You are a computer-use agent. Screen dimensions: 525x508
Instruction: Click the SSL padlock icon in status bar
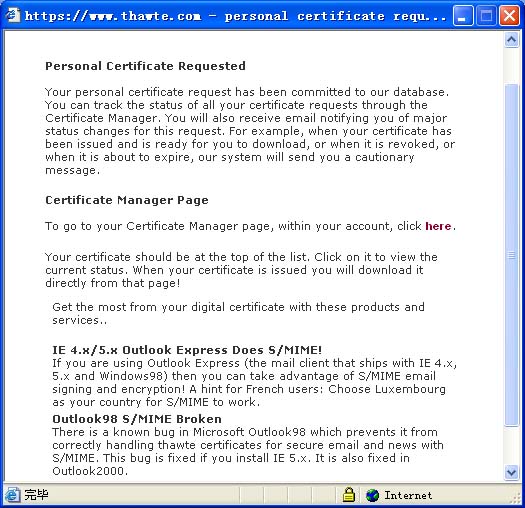tap(349, 494)
